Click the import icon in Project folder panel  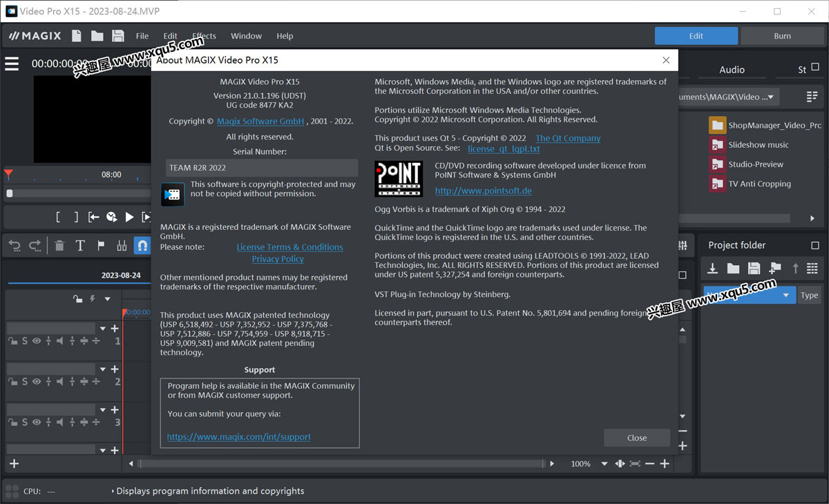pos(712,269)
